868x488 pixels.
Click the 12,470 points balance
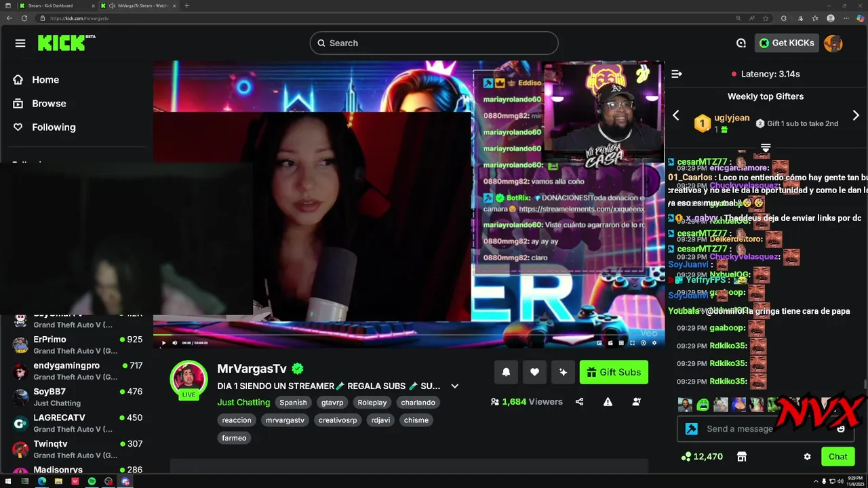(x=703, y=457)
